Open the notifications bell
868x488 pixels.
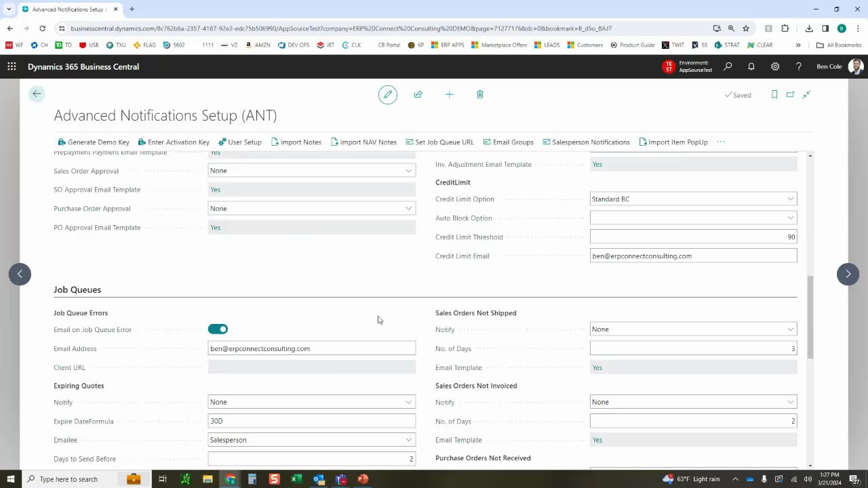pyautogui.click(x=751, y=66)
